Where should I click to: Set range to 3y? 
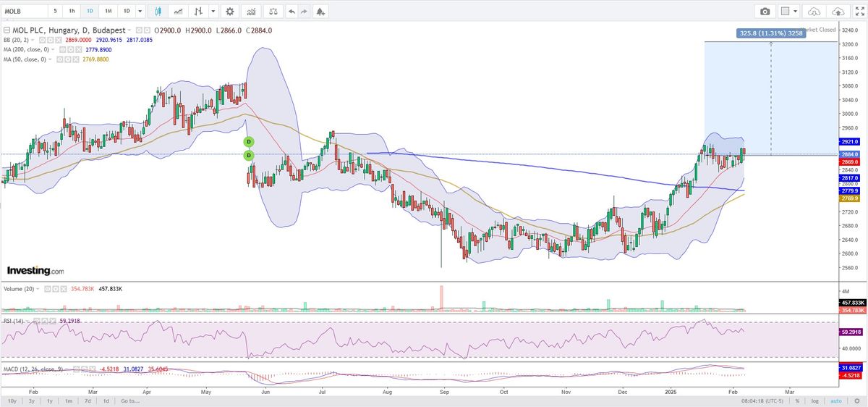[x=30, y=400]
